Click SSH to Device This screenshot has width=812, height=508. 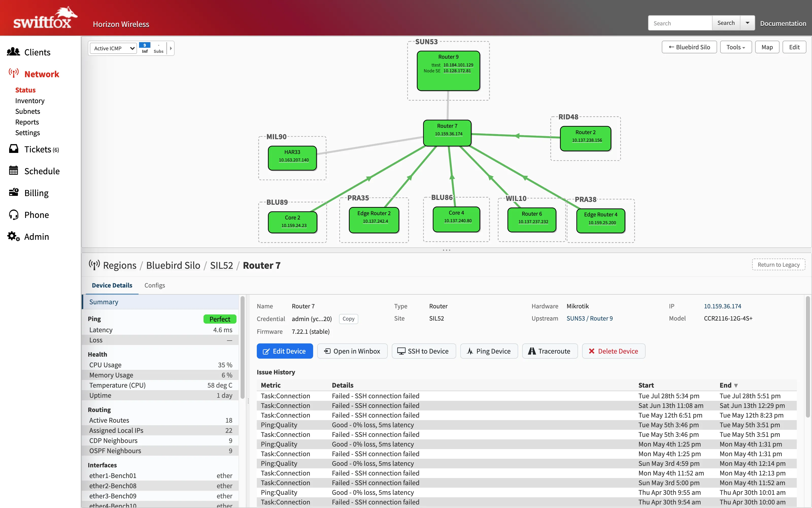pos(424,351)
